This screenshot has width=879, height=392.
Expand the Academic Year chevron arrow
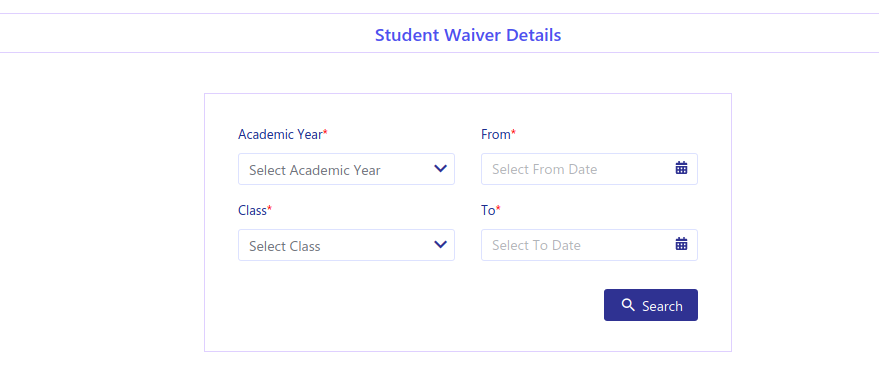pos(441,168)
